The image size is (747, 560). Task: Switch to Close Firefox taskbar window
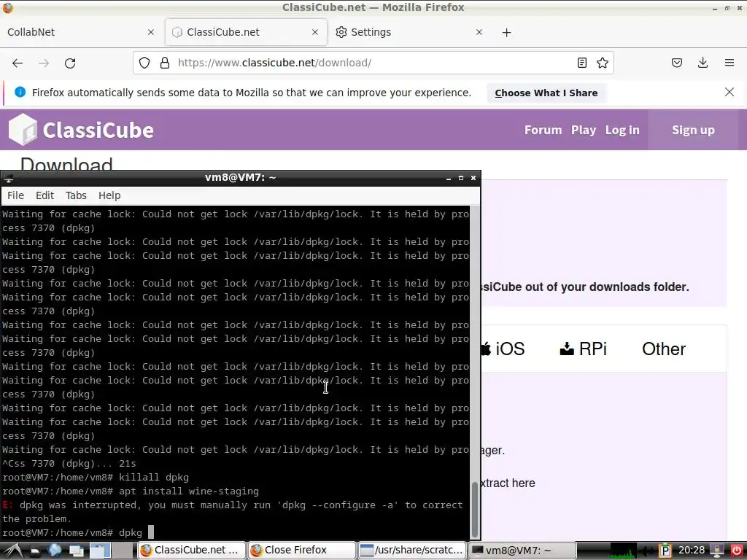[x=302, y=551]
